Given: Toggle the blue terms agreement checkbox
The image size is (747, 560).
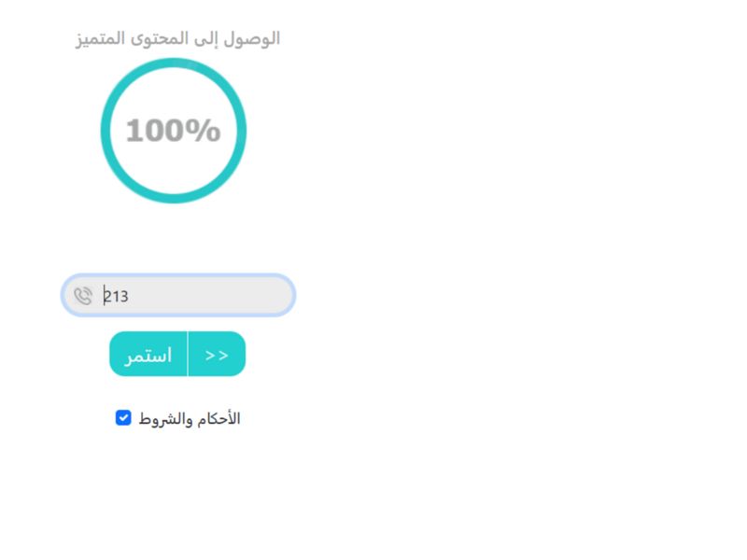Looking at the screenshot, I should point(123,418).
